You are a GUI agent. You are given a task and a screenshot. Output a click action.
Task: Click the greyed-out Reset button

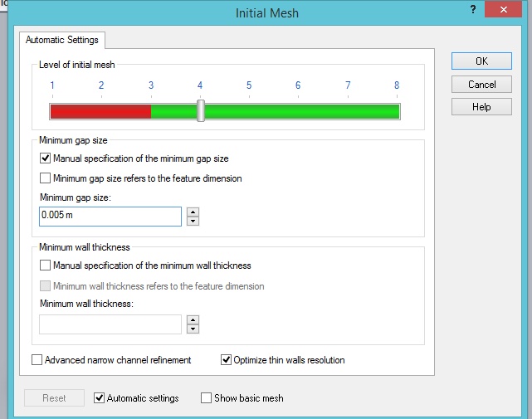pos(54,398)
